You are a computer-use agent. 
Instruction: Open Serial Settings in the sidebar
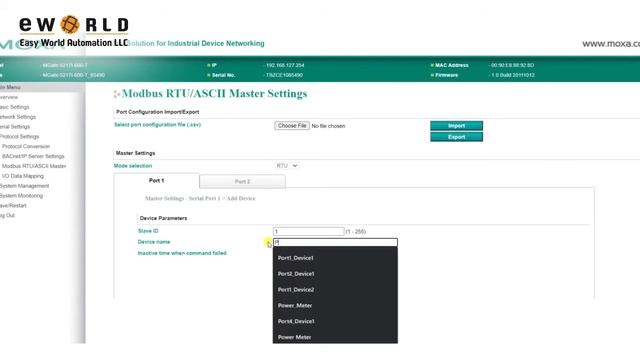tap(15, 127)
